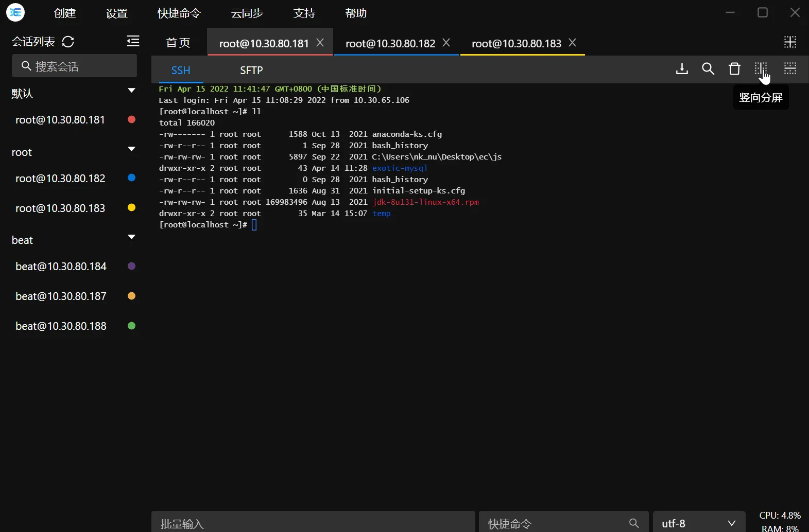Click the jdk-8u131-linux-x64.rpm file name
The width and height of the screenshot is (809, 532).
tap(425, 202)
